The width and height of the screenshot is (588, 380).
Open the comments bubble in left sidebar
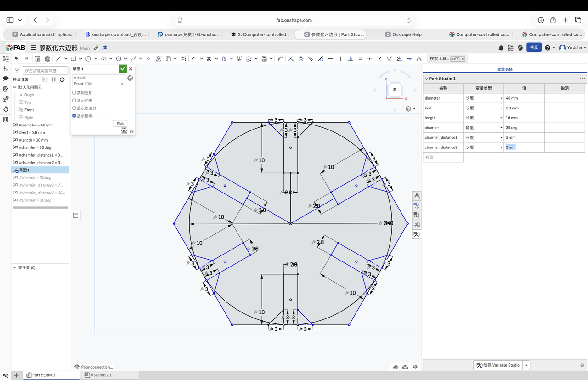click(6, 79)
